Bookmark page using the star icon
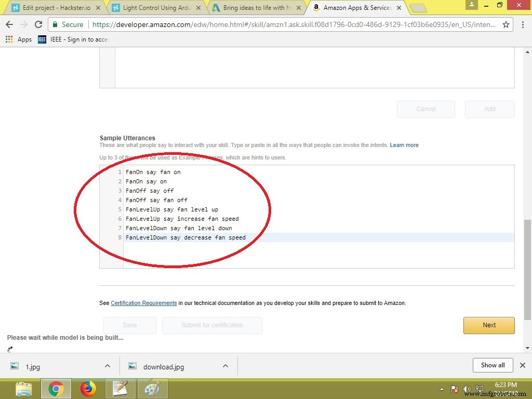The height and width of the screenshot is (399, 532). pos(506,24)
